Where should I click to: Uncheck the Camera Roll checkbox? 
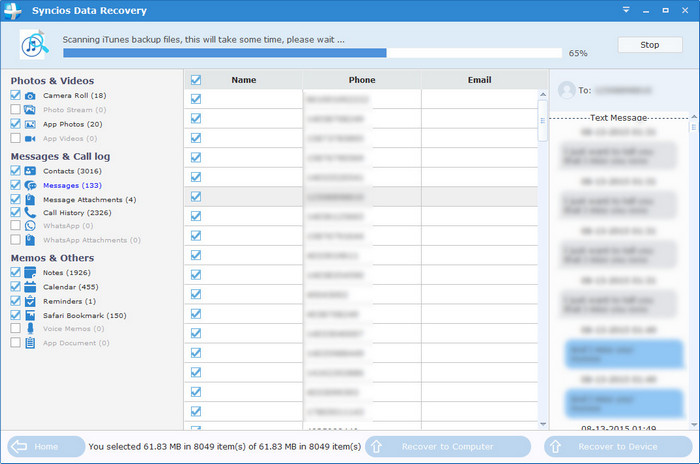(x=15, y=95)
